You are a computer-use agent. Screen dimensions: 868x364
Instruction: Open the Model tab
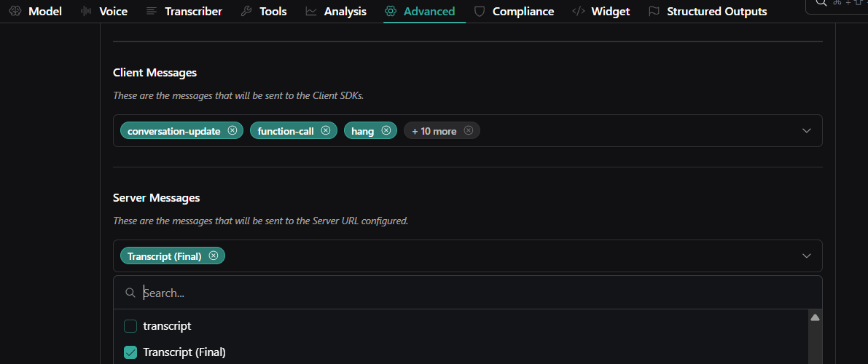point(36,11)
